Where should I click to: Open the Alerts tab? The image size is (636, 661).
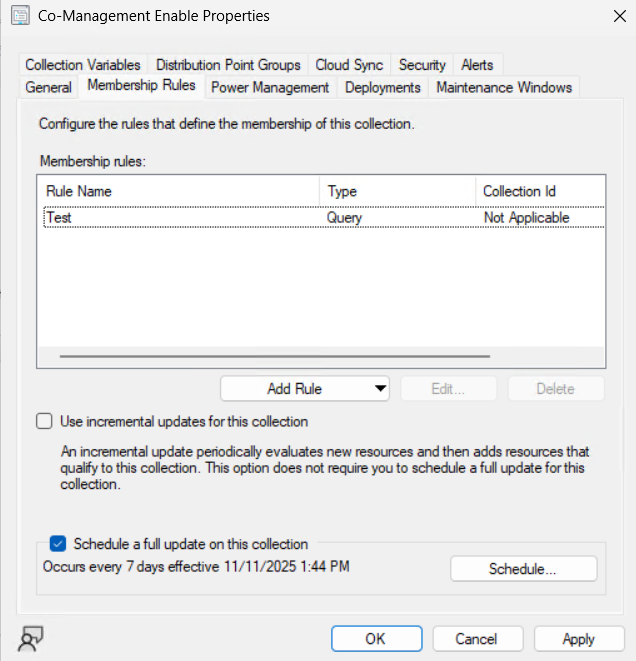coord(477,64)
